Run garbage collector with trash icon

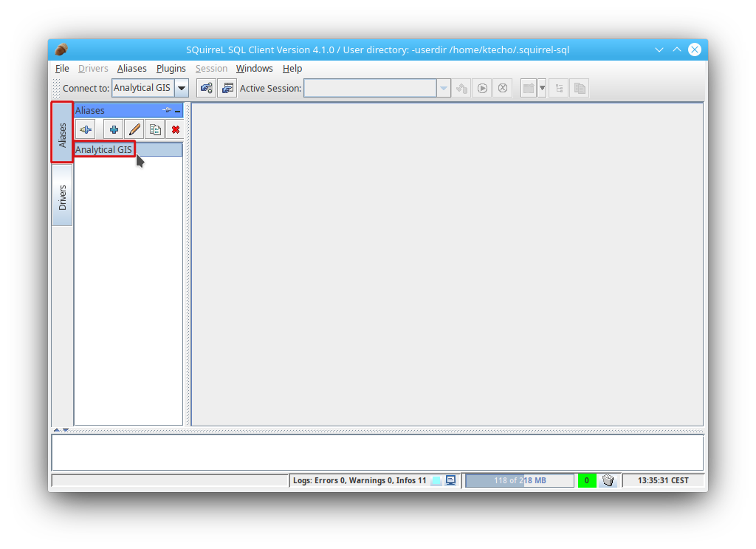tap(608, 480)
